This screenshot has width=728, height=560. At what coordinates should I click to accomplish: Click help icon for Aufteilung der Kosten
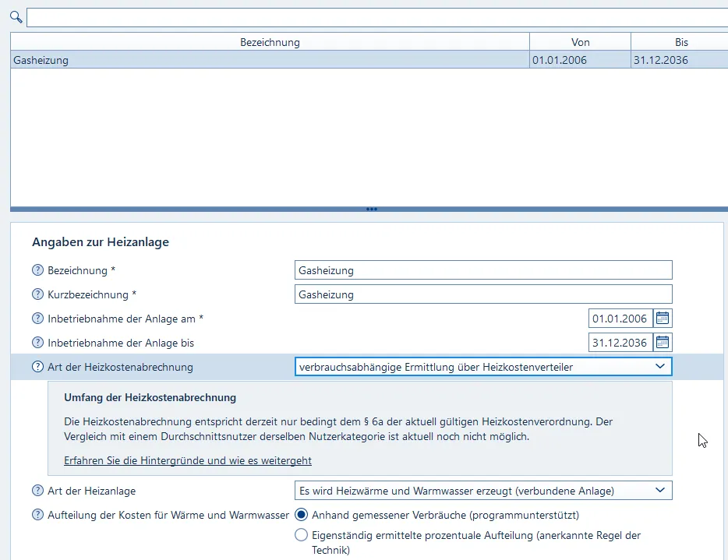[x=37, y=515]
